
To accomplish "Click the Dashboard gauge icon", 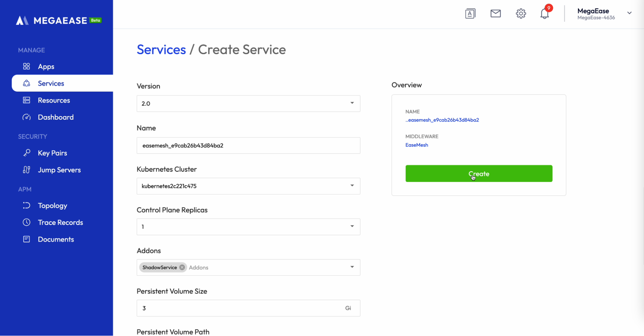I will click(26, 117).
